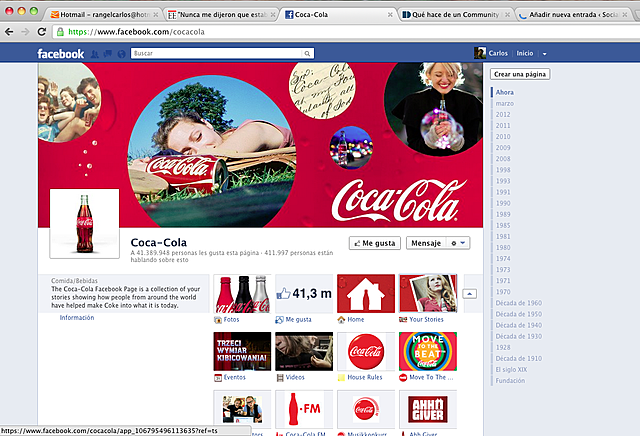The width and height of the screenshot is (640, 436).
Task: Click the address bar URL
Action: 136,32
